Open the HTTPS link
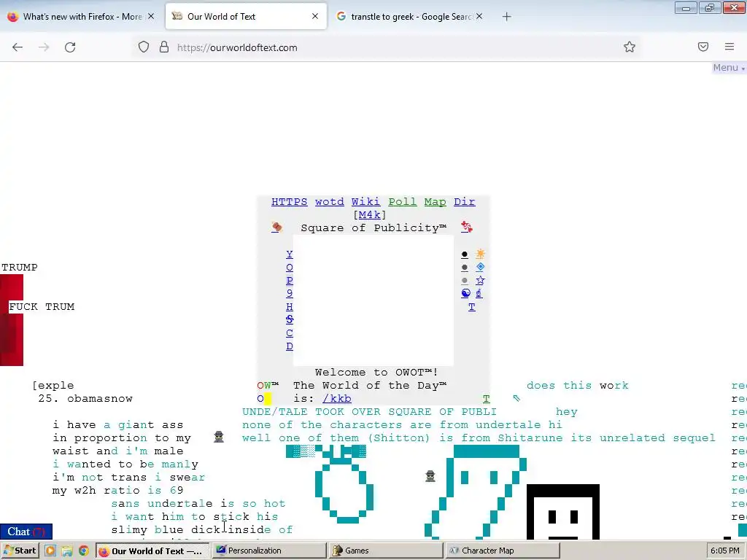Screen dimensions: 747x560 [x=289, y=202]
